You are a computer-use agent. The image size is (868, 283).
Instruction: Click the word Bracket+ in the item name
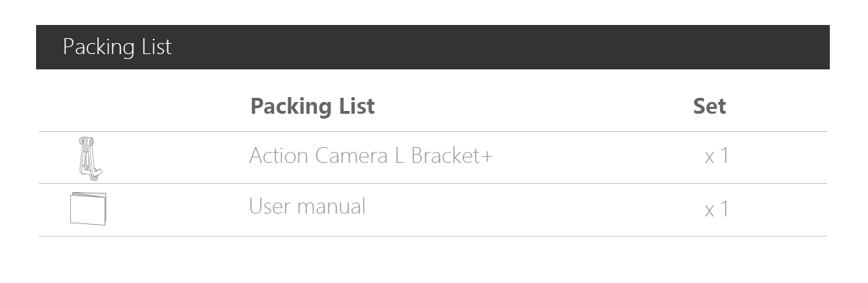click(x=452, y=155)
